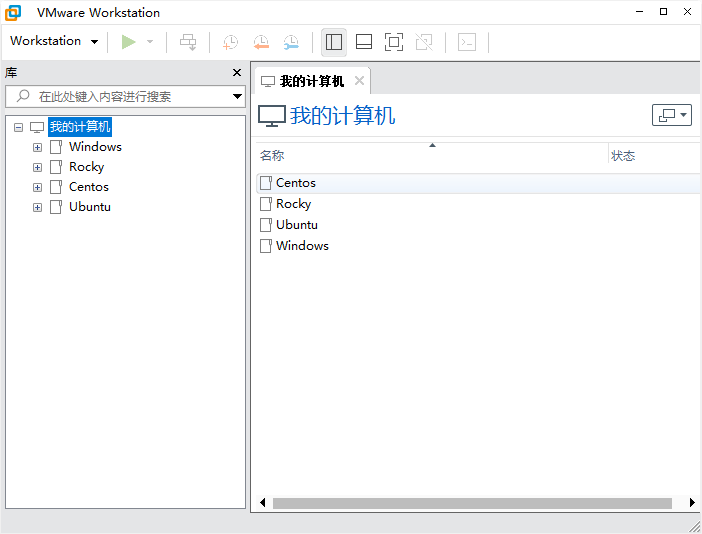702x534 pixels.
Task: Click the VMware Workstation title bar logo
Action: pos(13,13)
